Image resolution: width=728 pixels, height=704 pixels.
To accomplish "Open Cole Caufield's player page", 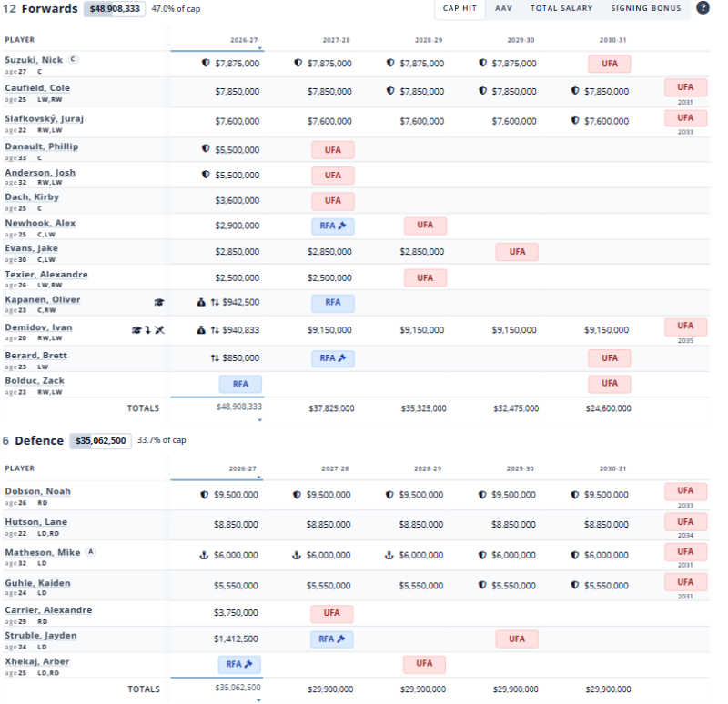I will (37, 88).
